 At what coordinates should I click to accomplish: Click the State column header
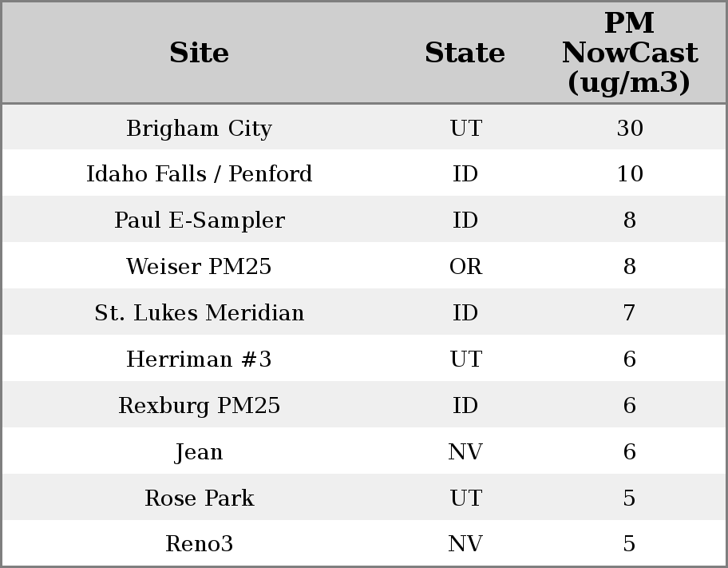point(465,53)
